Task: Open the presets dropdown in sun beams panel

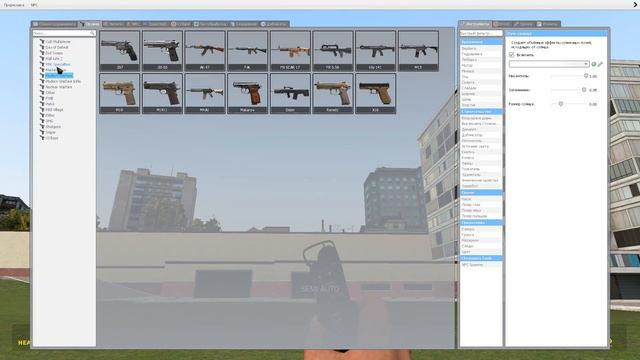Action: (549, 64)
